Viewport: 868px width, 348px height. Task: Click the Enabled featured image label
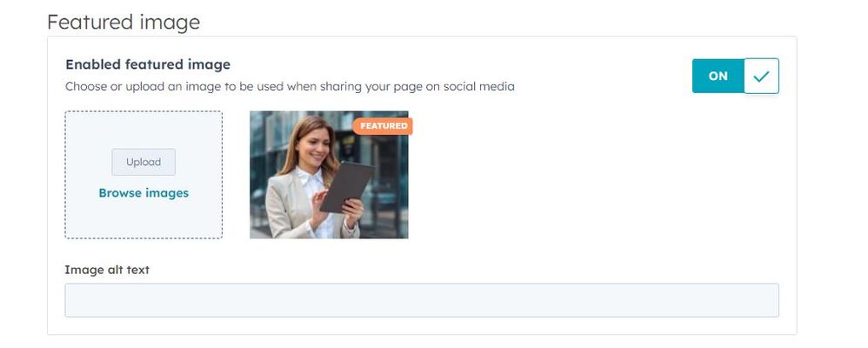pos(148,64)
